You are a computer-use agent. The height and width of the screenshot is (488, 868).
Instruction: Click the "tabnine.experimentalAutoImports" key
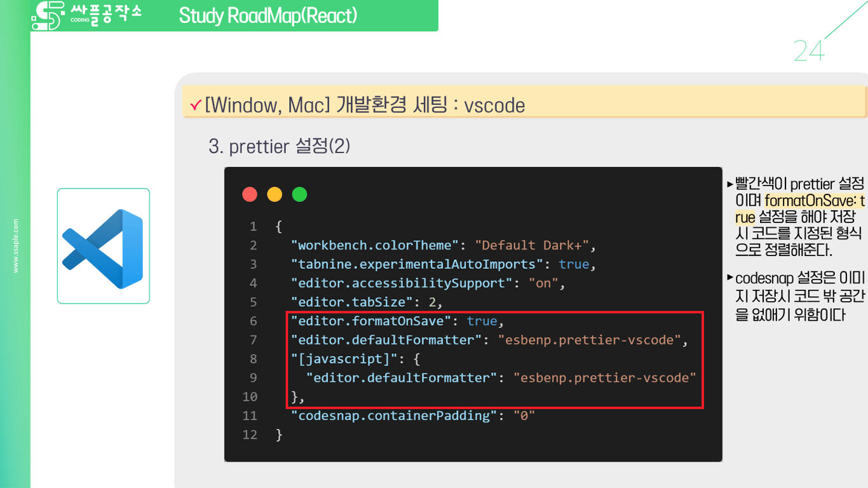417,264
